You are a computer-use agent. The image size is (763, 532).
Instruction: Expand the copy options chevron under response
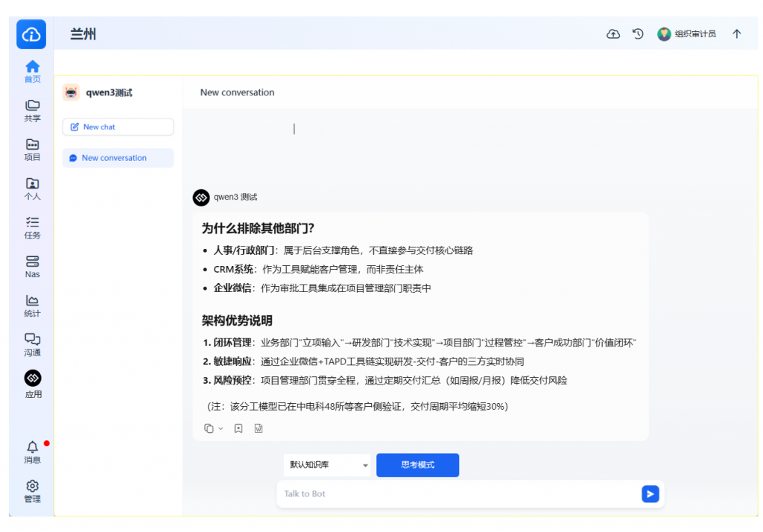[x=221, y=428]
